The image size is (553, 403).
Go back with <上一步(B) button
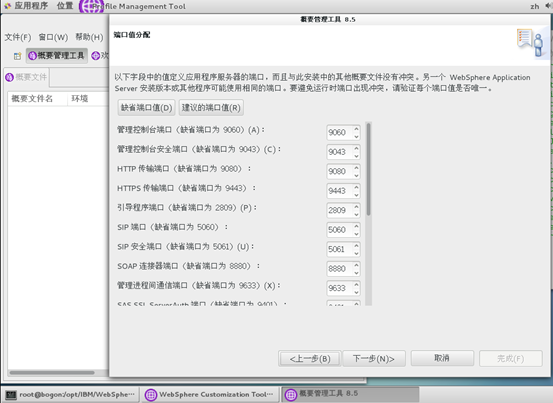pos(310,359)
